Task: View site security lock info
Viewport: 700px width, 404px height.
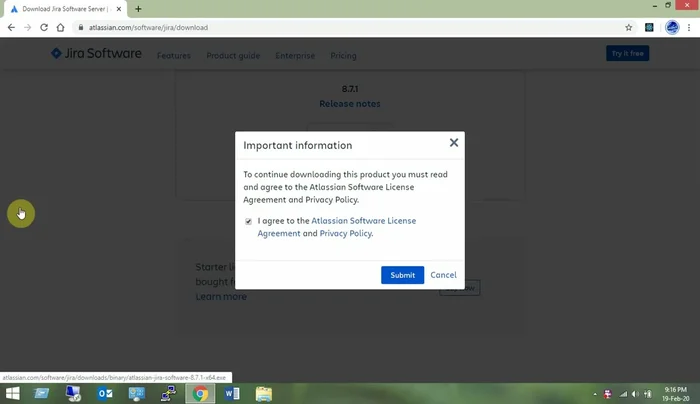Action: tap(81, 27)
